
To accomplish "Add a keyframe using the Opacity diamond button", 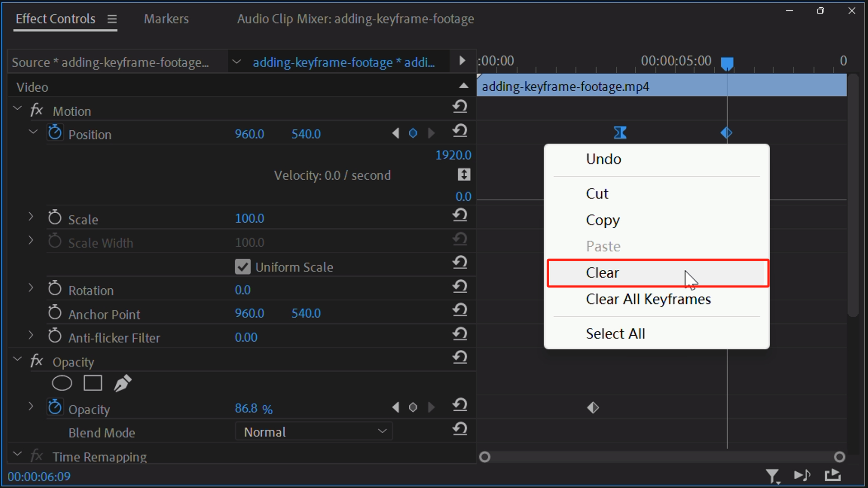I will [413, 407].
